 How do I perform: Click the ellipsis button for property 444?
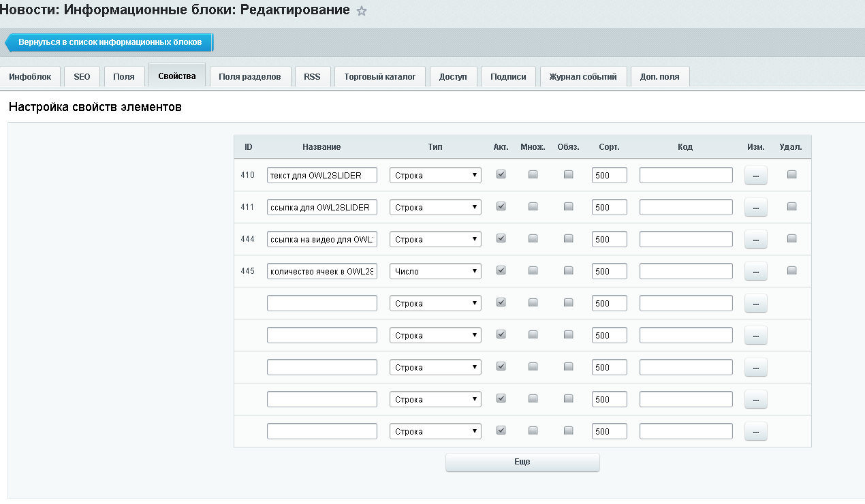[755, 239]
